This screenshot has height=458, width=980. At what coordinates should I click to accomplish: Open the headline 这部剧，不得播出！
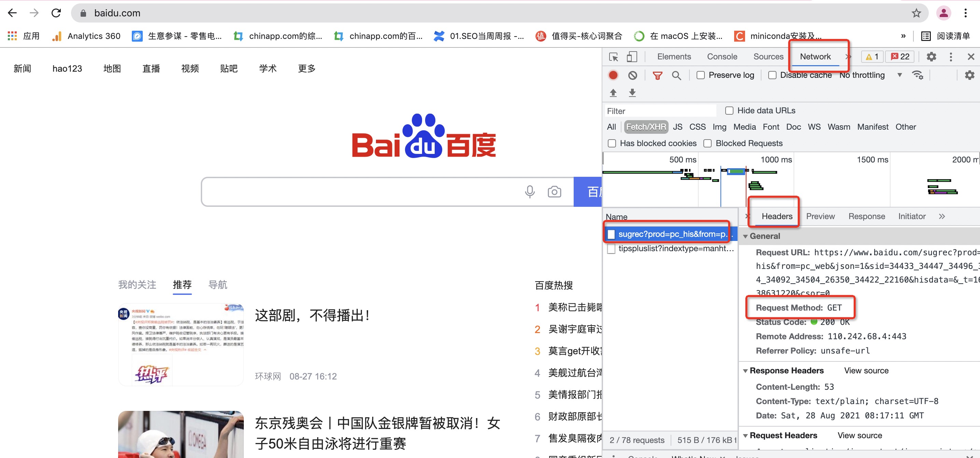click(x=312, y=315)
